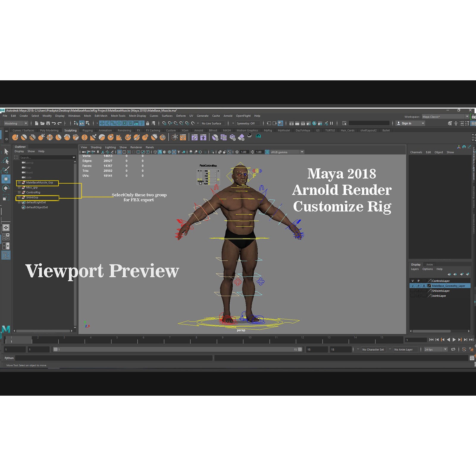Click the layer editor horizontal scrollbar
Screen dimensions: 476x476
point(431,331)
